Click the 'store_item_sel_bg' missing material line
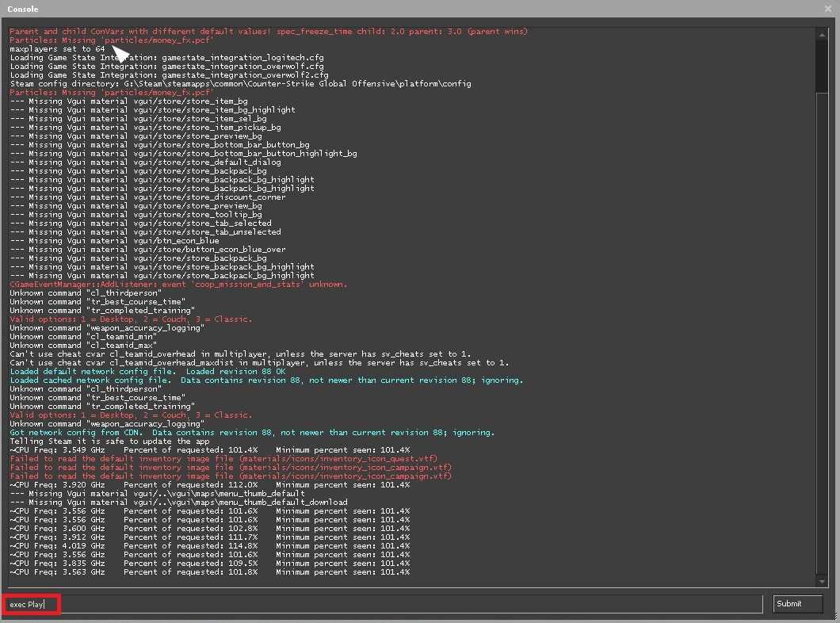 point(138,118)
